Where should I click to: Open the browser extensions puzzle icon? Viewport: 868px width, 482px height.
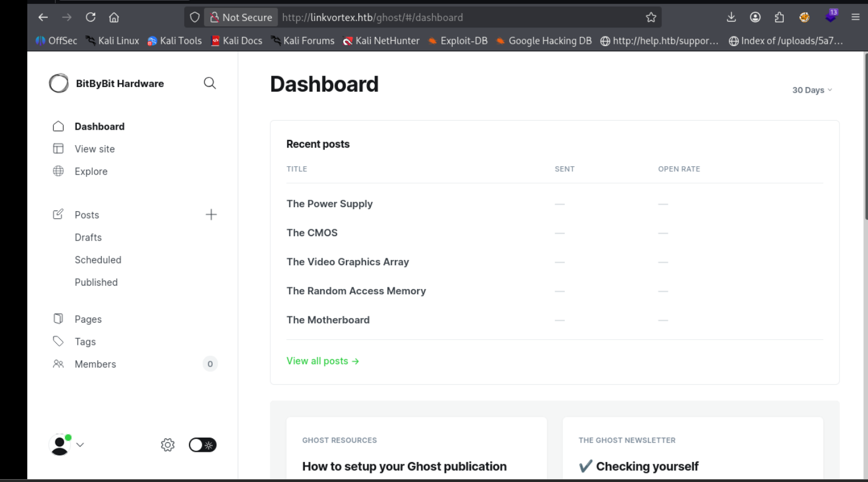click(x=779, y=18)
